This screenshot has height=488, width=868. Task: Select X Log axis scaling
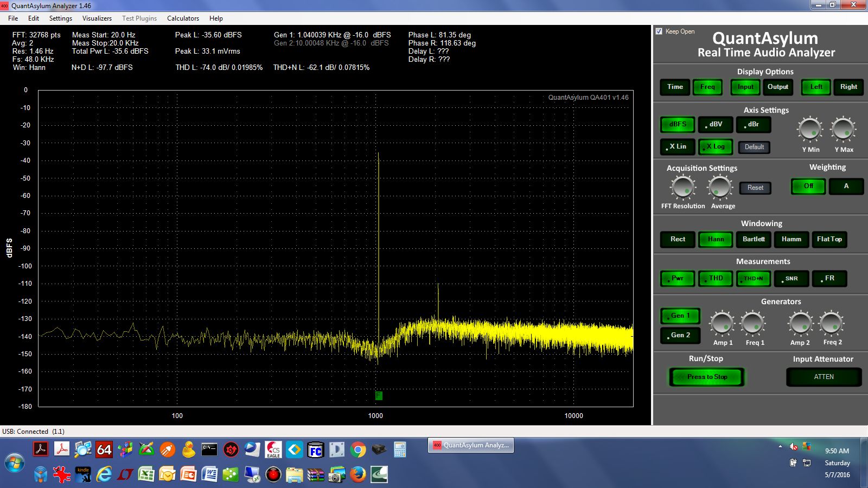716,147
